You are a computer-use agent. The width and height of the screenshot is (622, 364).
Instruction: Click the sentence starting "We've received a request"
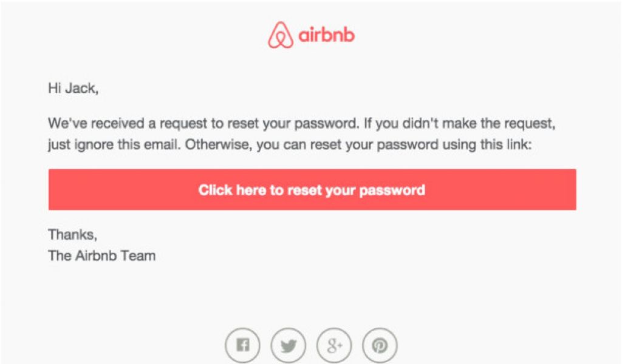203,124
